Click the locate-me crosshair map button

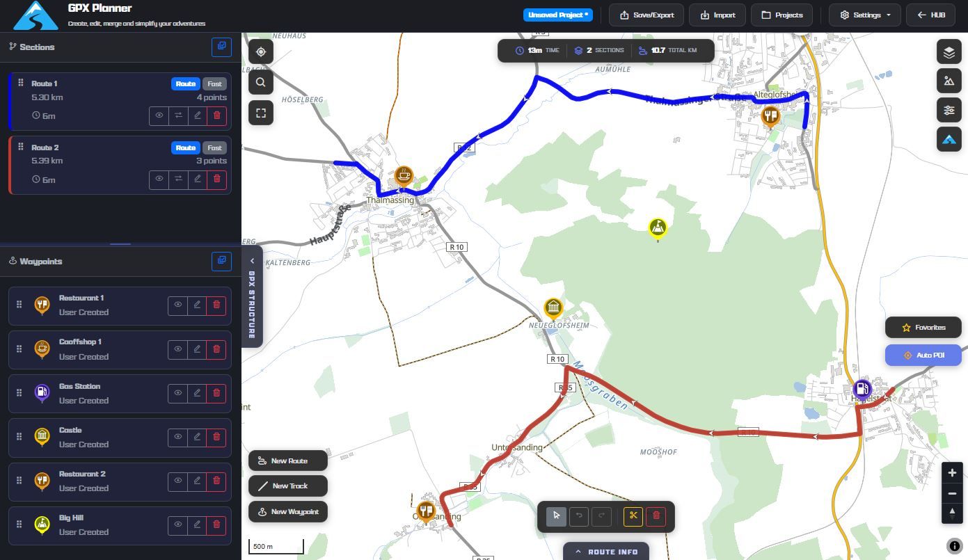click(261, 52)
